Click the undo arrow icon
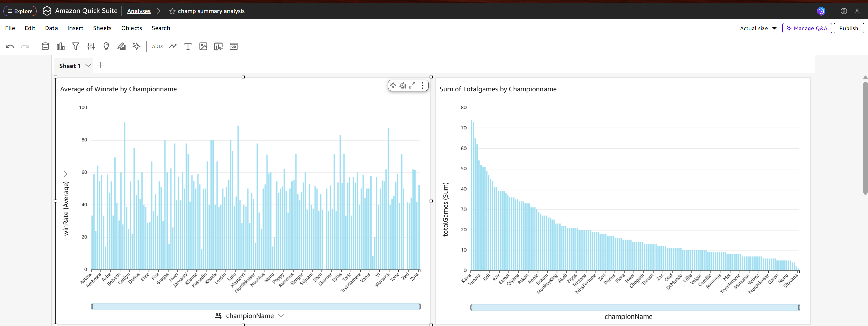Image resolution: width=868 pixels, height=326 pixels. point(10,46)
